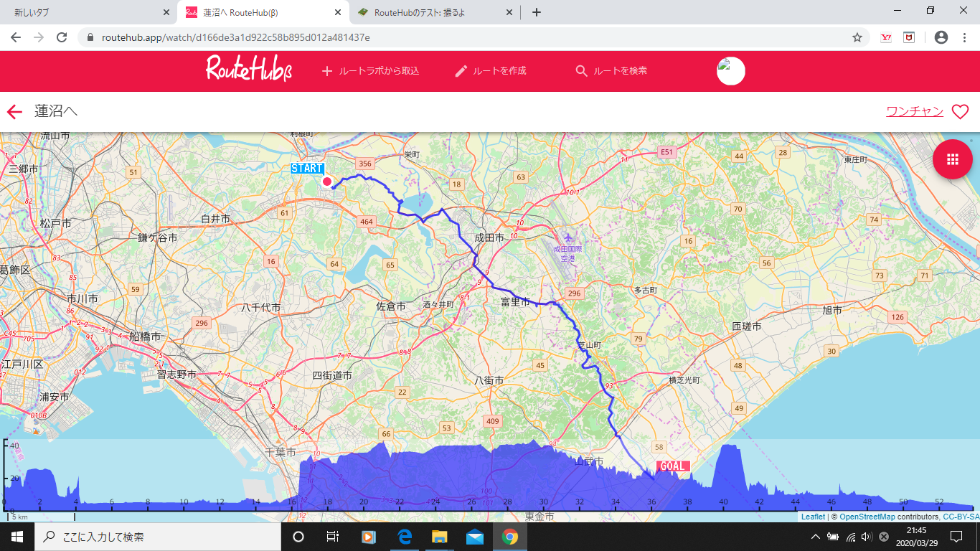Open the media player icon on the taskbar
This screenshot has height=551, width=980.
click(369, 536)
